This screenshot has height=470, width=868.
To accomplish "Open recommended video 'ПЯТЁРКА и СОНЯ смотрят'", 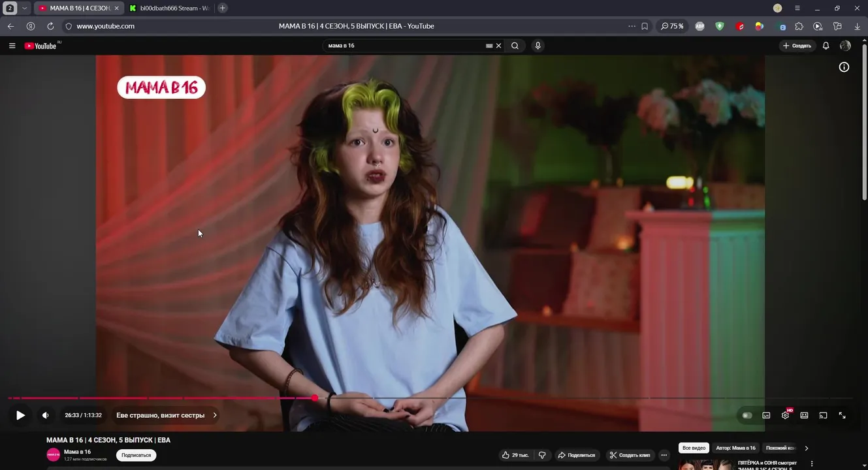I will click(767, 465).
